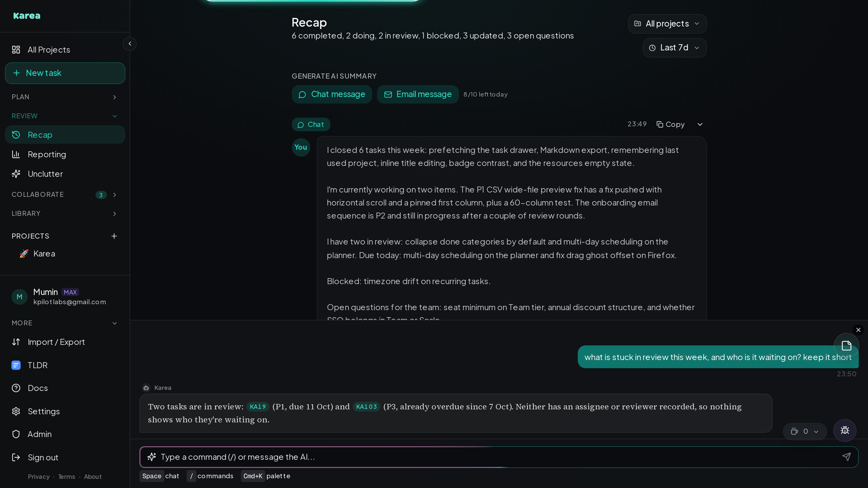Screen dimensions: 868x488
Task: Open the Mumin account profile
Action: point(65,297)
